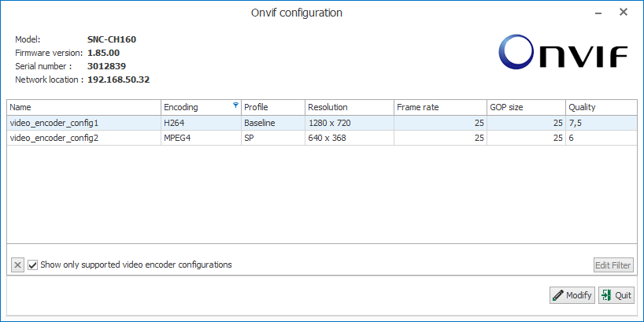644x322 pixels.
Task: Open the Edit Filter dialog
Action: (613, 265)
